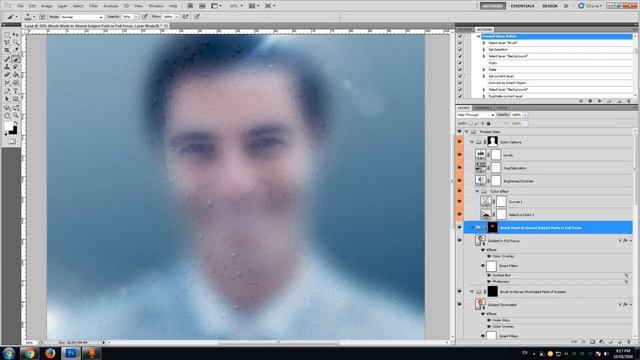
Task: Select the Color Options layer mask thumbnail
Action: (x=493, y=142)
